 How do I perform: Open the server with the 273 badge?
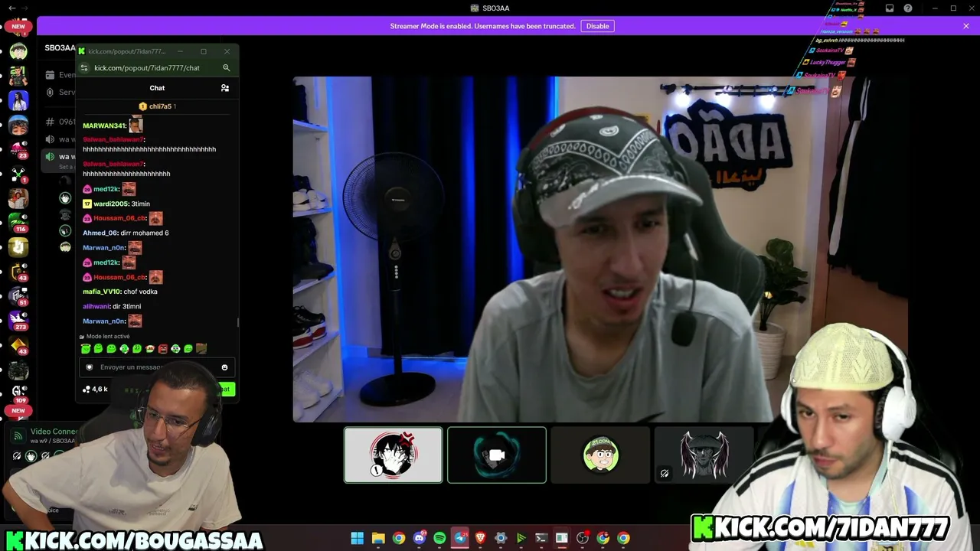point(18,320)
